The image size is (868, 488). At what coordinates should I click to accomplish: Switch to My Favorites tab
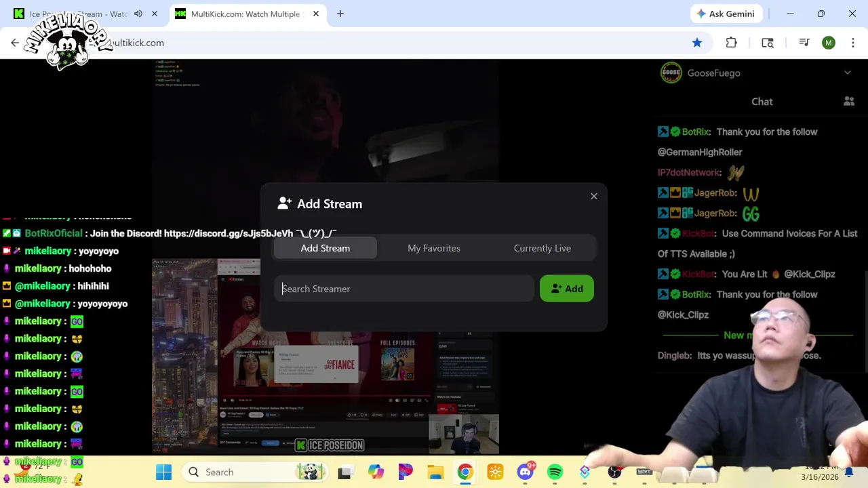434,248
